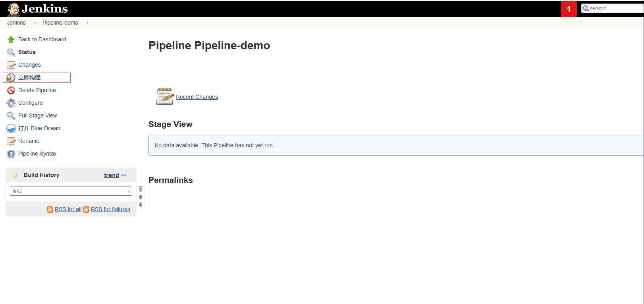Viewport: 644px width, 304px height.
Task: Click the build history page down arrow
Action: [x=141, y=205]
